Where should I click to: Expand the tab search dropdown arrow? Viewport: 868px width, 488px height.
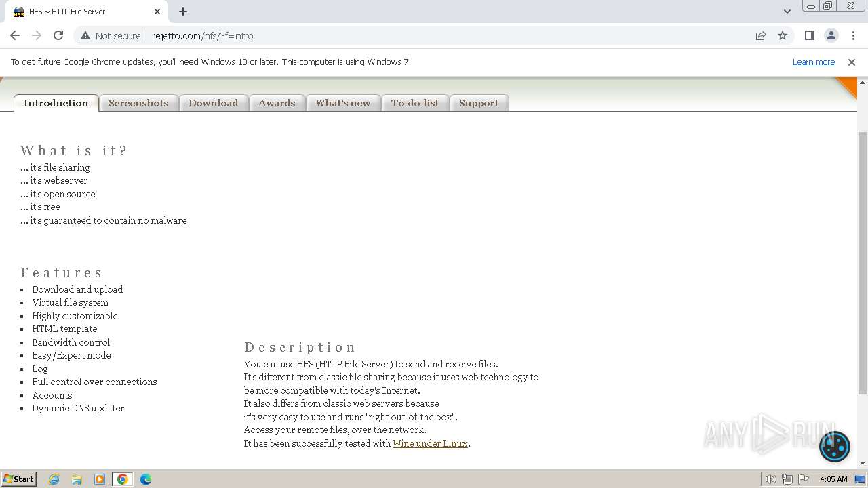[x=787, y=12]
